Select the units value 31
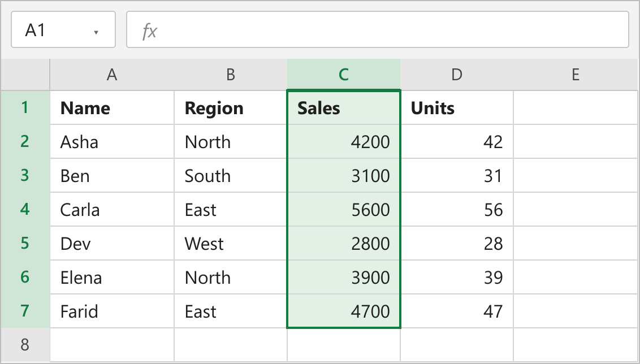Viewport: 640px width, 364px height. click(457, 175)
